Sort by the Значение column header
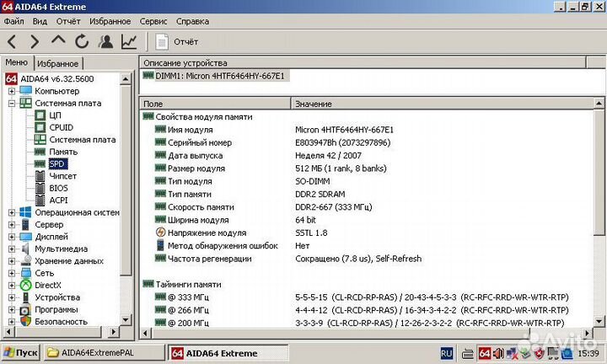The height and width of the screenshot is (364, 607). coord(442,104)
